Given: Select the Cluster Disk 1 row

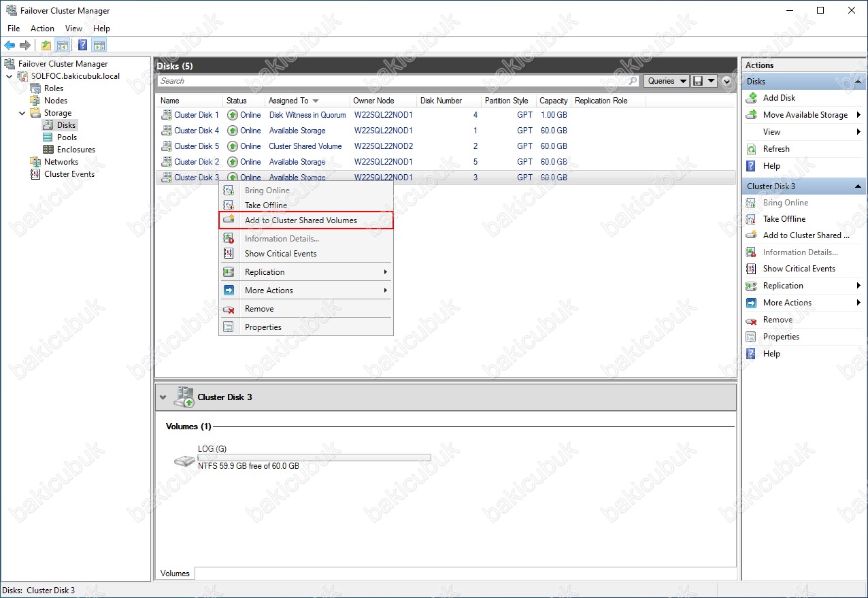Looking at the screenshot, I should point(446,115).
